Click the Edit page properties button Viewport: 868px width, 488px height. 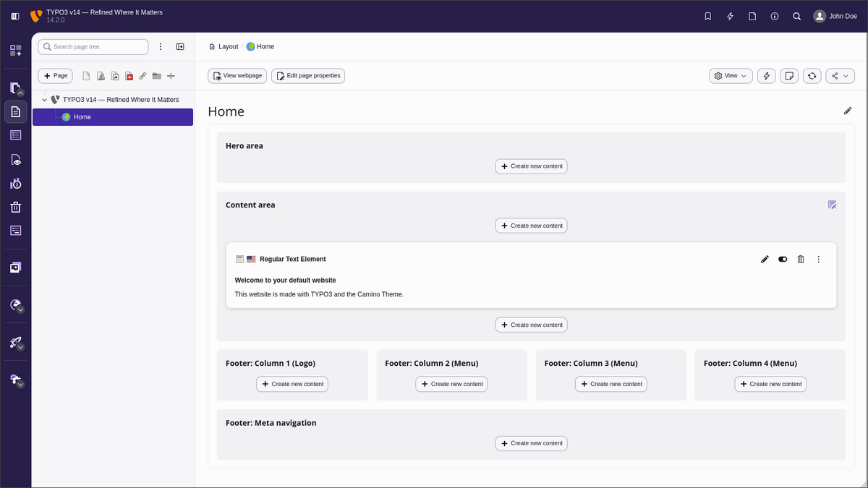point(308,76)
